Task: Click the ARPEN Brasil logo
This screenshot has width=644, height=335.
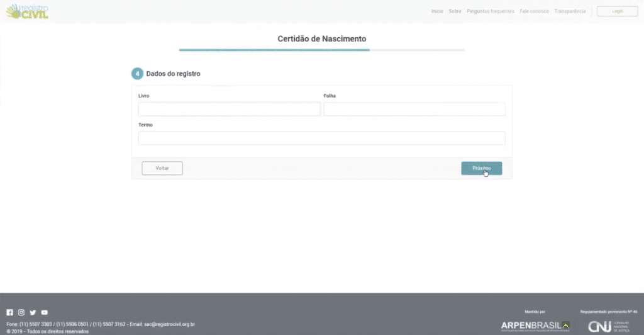Action: [535, 326]
